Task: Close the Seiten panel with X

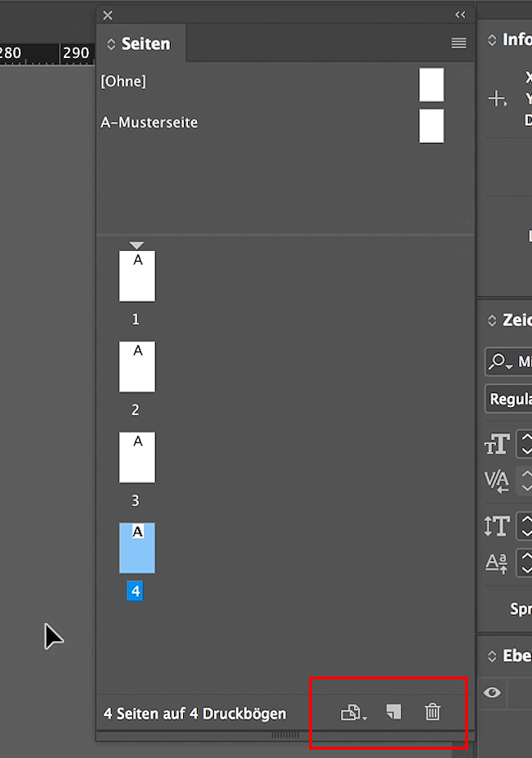Action: tap(108, 15)
